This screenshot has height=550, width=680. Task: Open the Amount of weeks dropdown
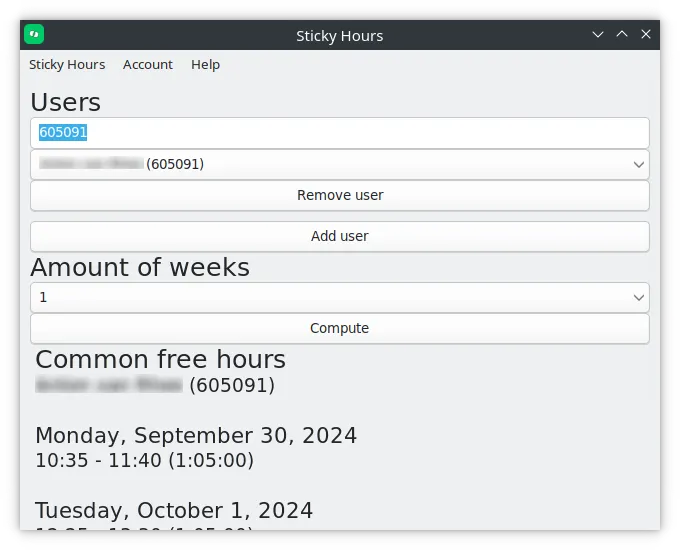coord(340,298)
